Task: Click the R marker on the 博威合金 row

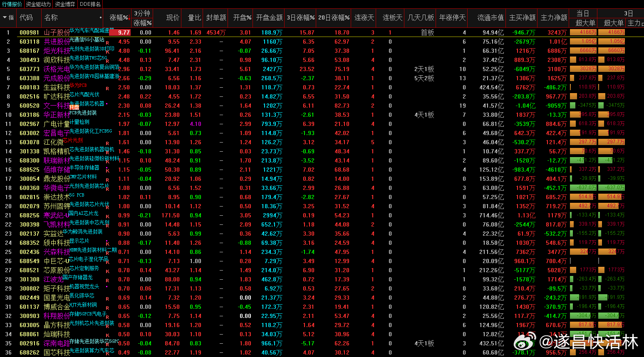Action: point(108,308)
